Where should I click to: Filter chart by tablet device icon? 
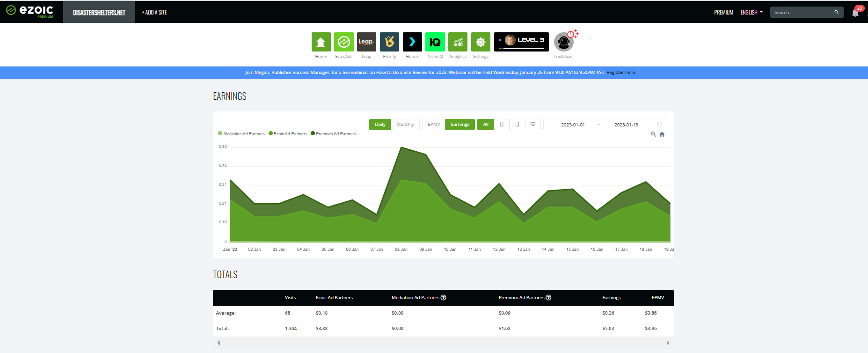click(517, 125)
